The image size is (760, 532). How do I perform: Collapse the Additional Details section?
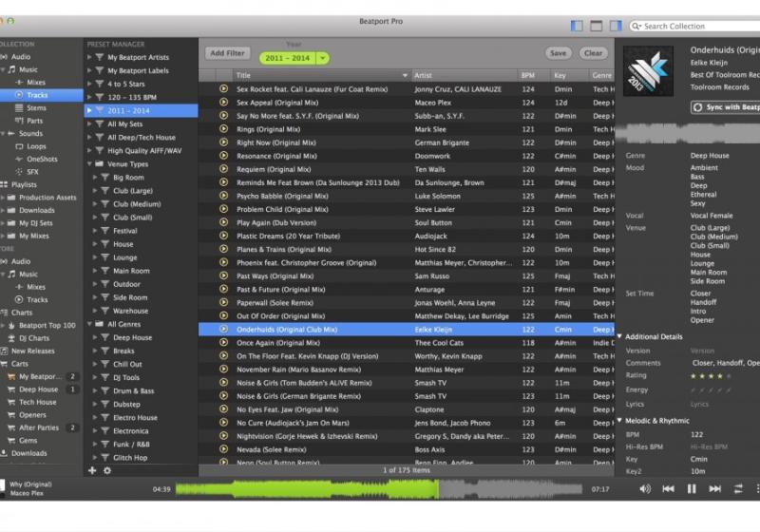click(620, 336)
